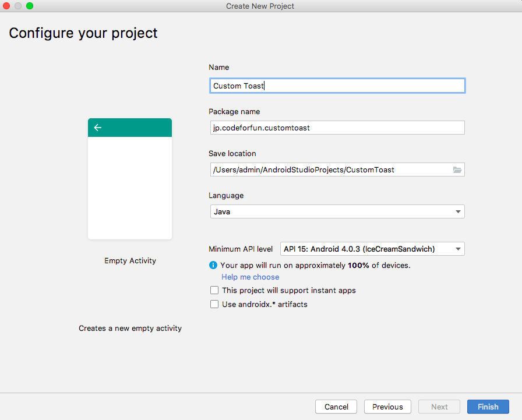522x420 pixels.
Task: Click the Cancel button
Action: click(336, 407)
